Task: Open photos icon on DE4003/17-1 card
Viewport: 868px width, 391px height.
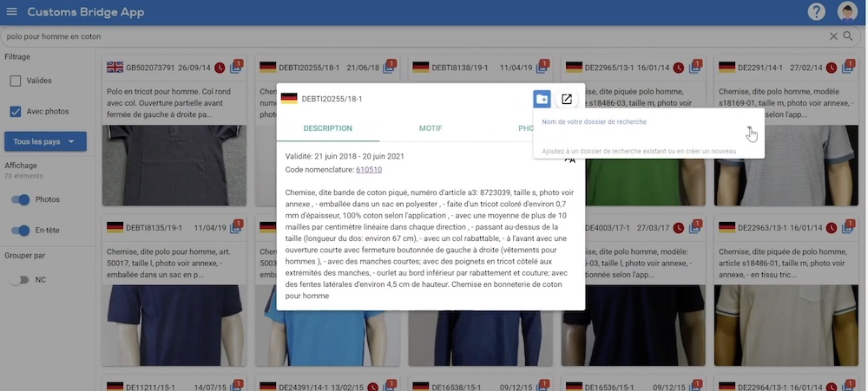Action: point(694,228)
